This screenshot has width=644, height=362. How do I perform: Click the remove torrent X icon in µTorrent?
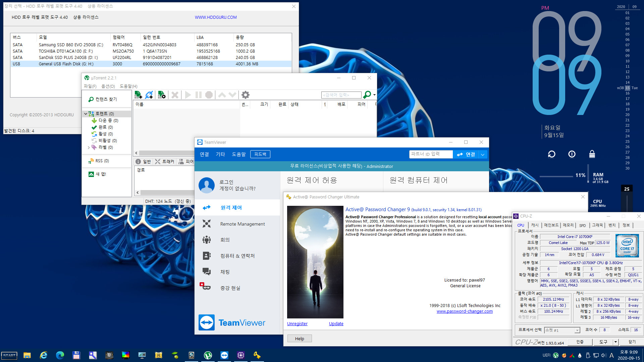coord(175,95)
